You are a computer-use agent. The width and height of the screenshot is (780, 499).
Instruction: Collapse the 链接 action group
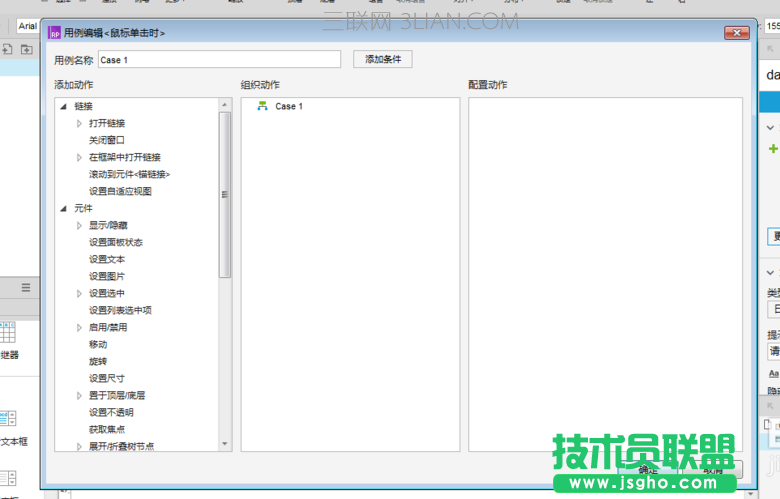pos(64,106)
